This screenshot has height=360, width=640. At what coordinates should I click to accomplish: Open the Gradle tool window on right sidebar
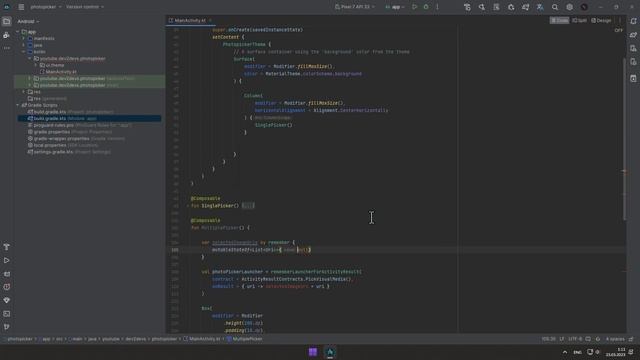[633, 35]
